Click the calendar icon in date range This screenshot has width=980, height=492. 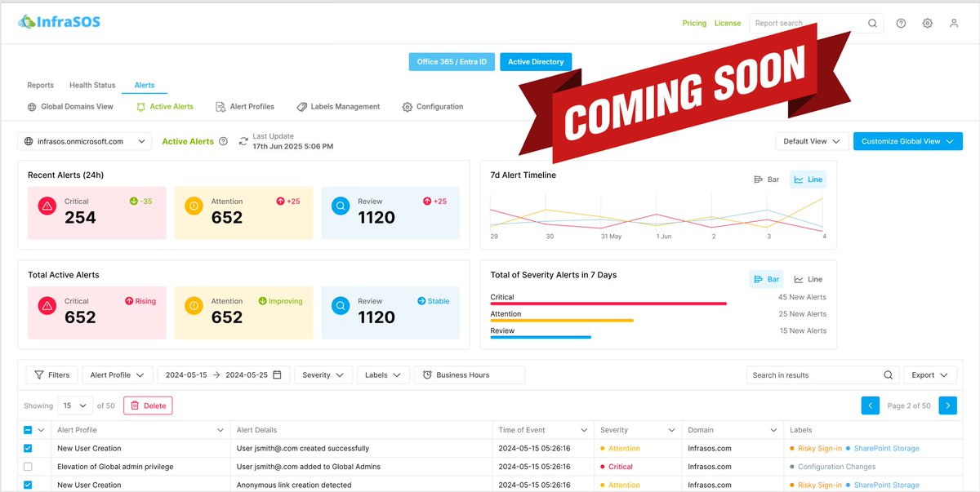click(x=277, y=375)
